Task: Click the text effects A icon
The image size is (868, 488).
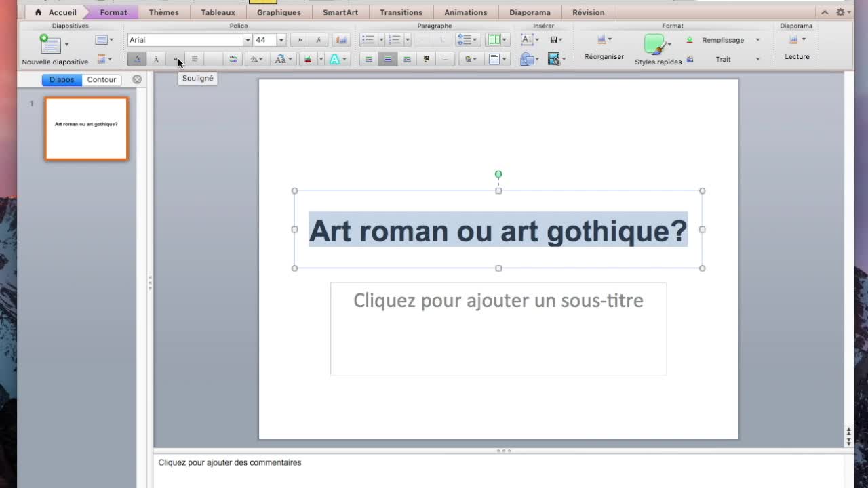Action: point(334,60)
